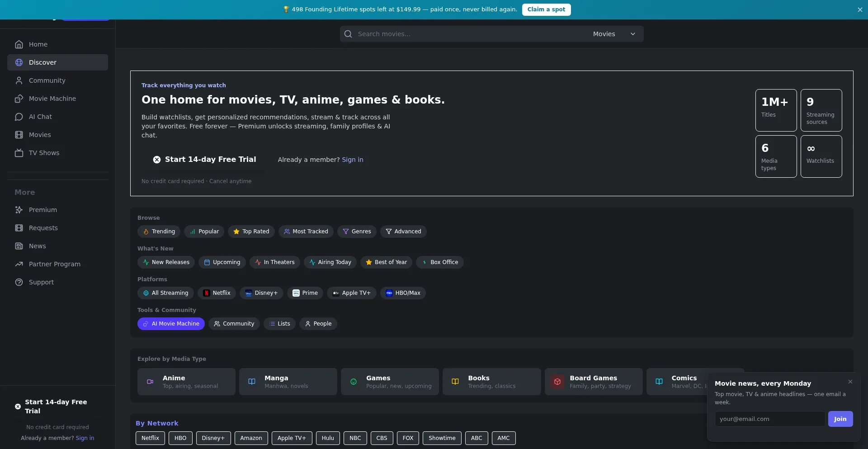Explore the Board Games media type card
The width and height of the screenshot is (868, 449).
pyautogui.click(x=594, y=382)
